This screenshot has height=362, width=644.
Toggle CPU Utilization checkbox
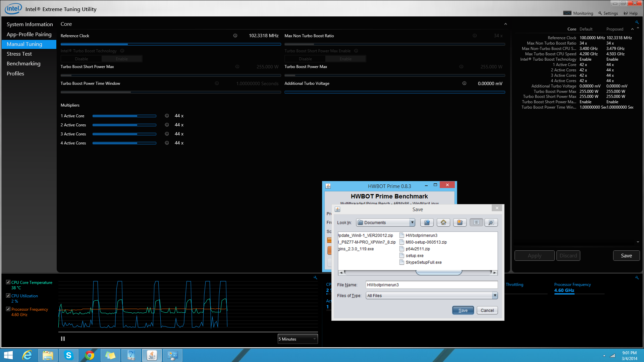pyautogui.click(x=8, y=296)
